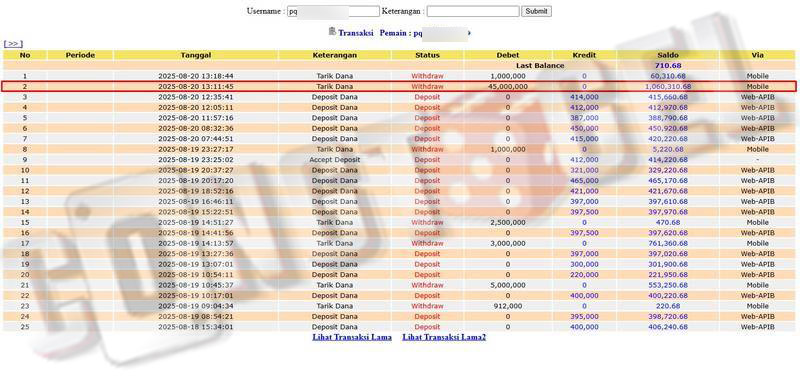This screenshot has width=800, height=381.
Task: Click the Status column header
Action: pyautogui.click(x=427, y=55)
